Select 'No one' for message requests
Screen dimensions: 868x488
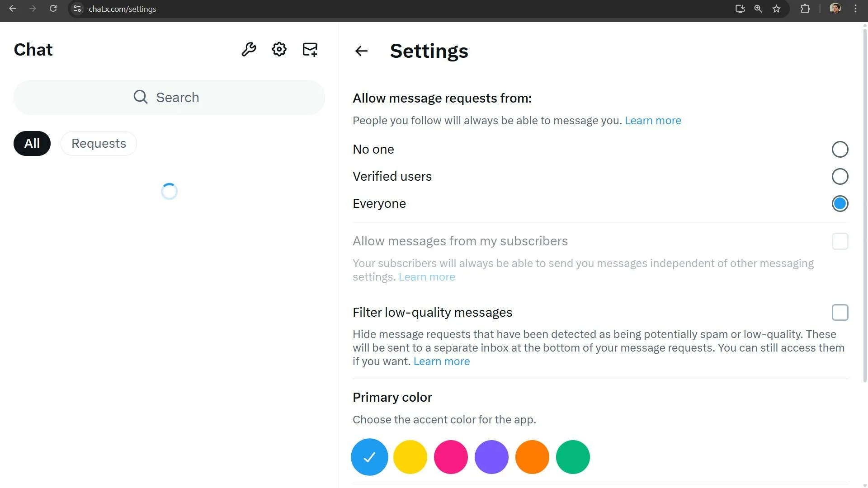pyautogui.click(x=840, y=149)
